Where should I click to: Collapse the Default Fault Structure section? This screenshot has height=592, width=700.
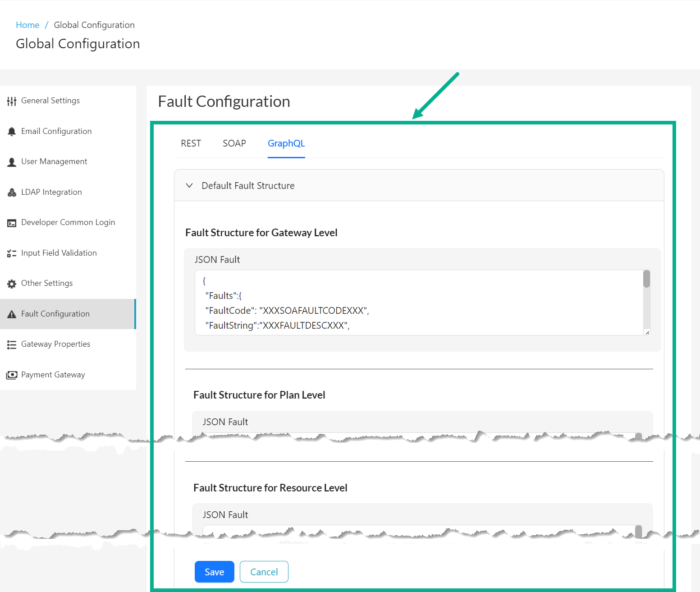[x=189, y=185]
